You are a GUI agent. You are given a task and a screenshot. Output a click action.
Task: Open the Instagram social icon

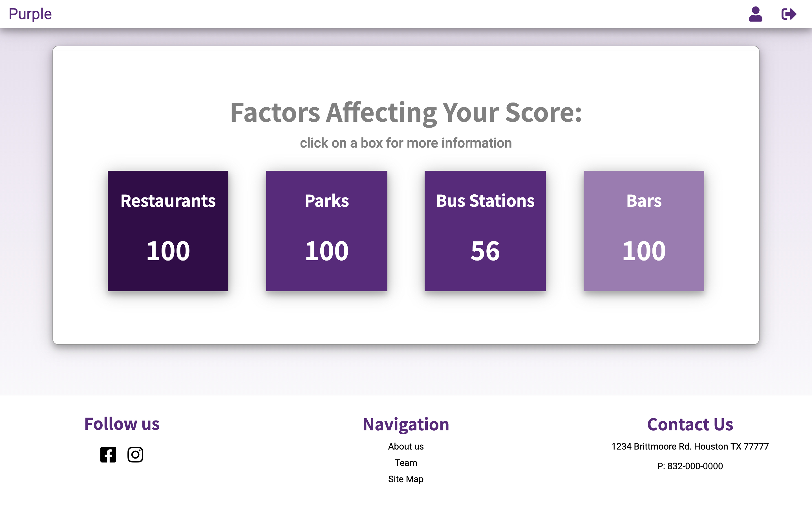click(x=135, y=454)
